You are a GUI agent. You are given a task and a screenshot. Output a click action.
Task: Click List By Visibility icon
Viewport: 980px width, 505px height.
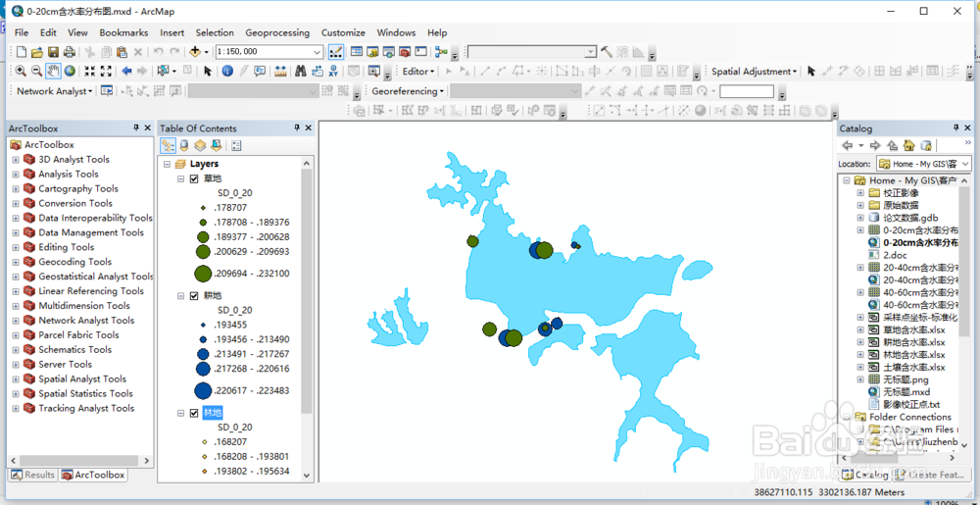point(199,146)
